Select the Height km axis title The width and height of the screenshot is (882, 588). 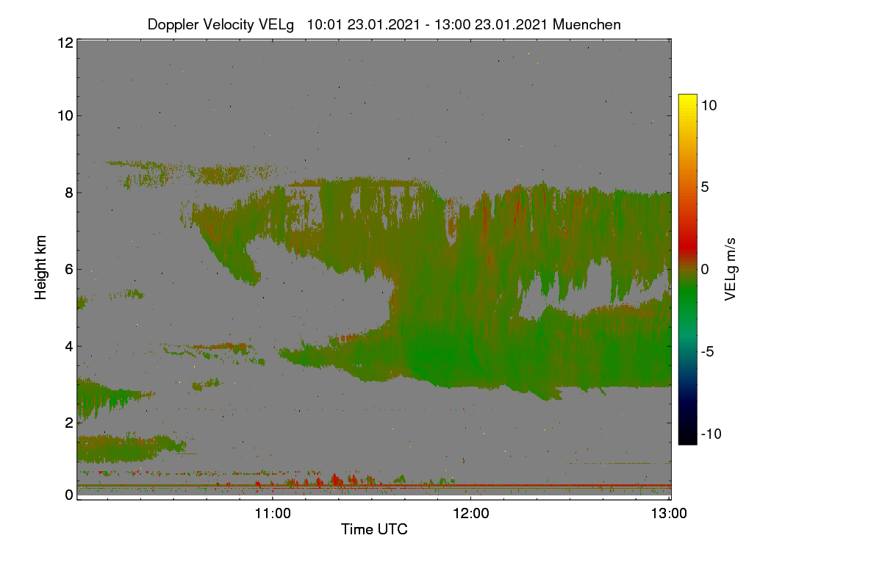coord(40,268)
